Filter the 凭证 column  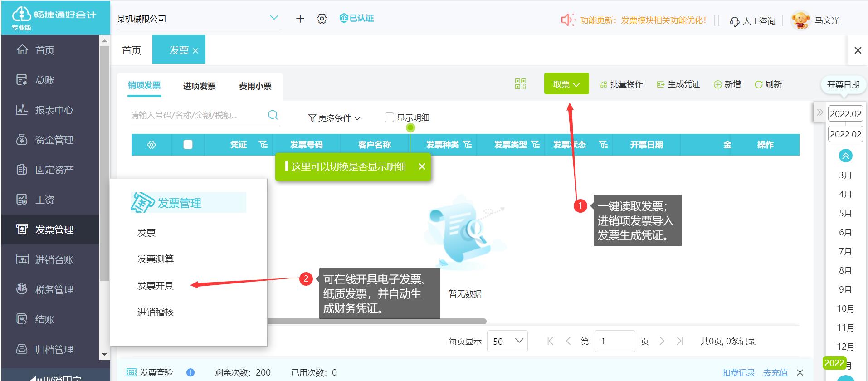pyautogui.click(x=263, y=145)
